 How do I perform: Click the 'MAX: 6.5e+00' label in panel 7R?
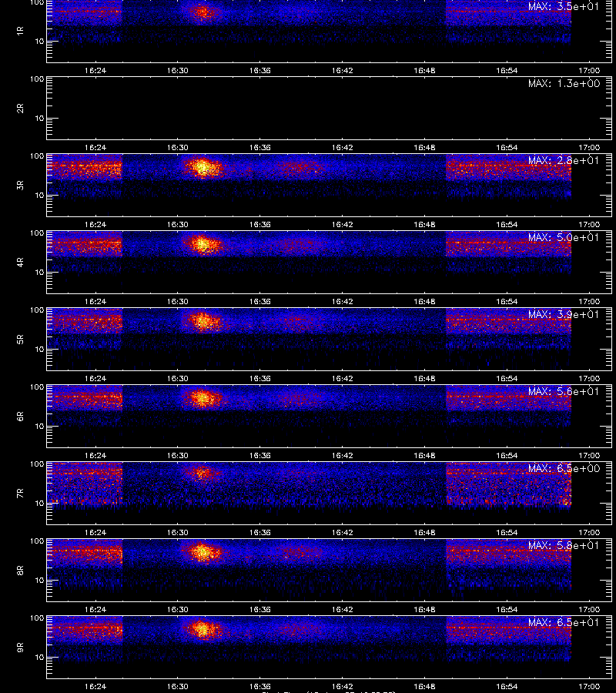coord(564,468)
